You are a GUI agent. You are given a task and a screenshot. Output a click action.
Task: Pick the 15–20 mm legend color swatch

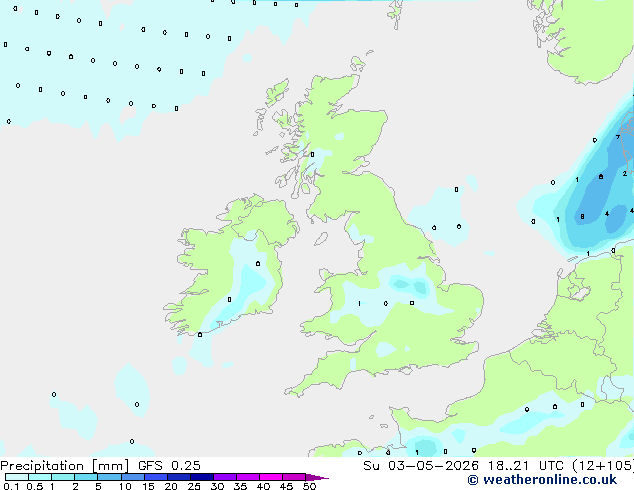pyautogui.click(x=156, y=477)
